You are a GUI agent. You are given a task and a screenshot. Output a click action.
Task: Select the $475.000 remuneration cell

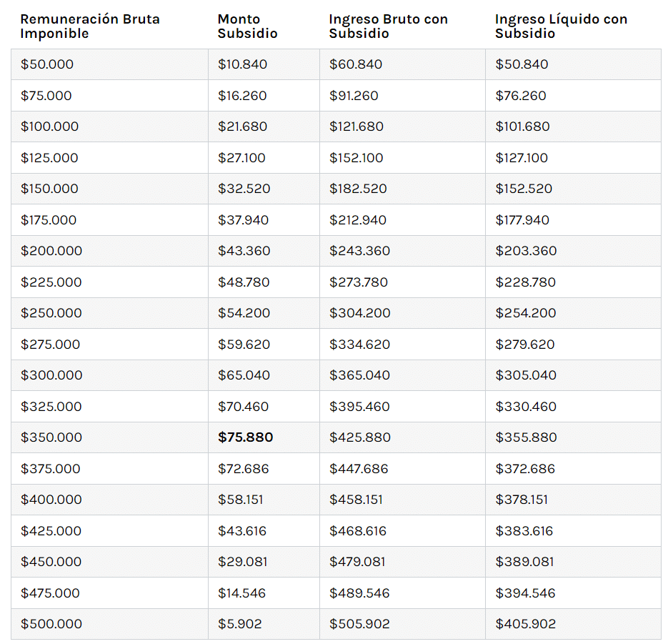(x=51, y=593)
